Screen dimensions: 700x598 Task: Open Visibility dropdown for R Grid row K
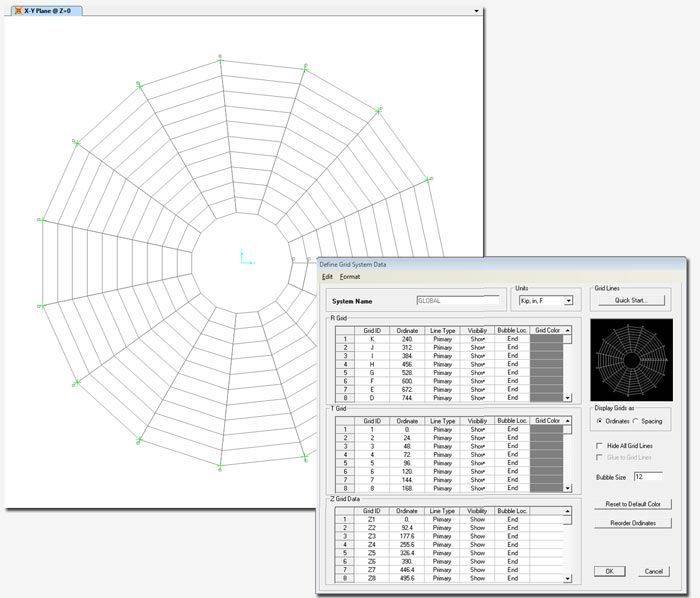tap(477, 339)
